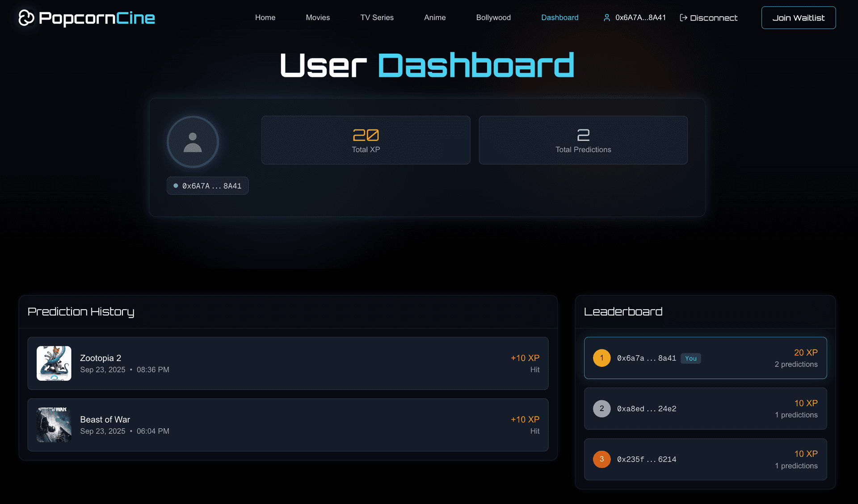The image size is (858, 504).
Task: Click the gold rank 1 badge in Leaderboard
Action: pyautogui.click(x=601, y=358)
